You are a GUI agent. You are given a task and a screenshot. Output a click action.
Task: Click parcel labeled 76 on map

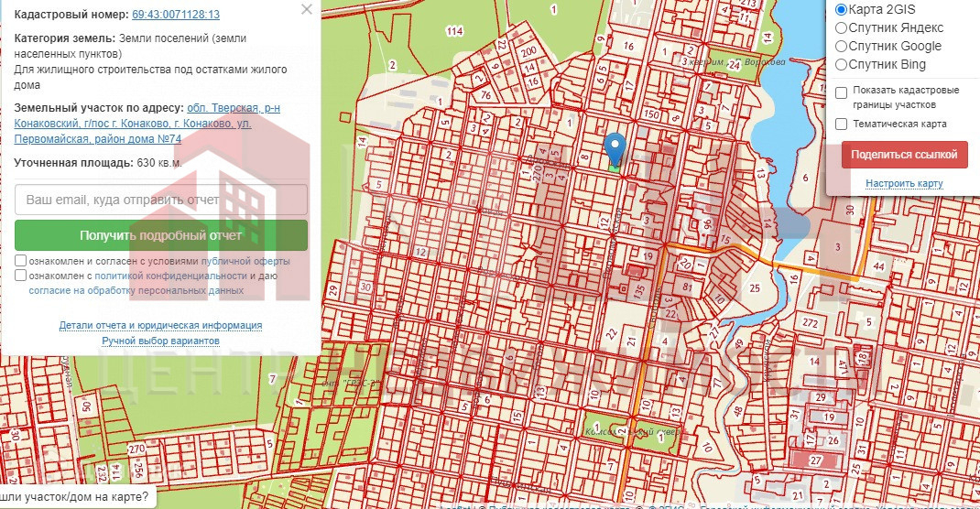click(x=485, y=95)
